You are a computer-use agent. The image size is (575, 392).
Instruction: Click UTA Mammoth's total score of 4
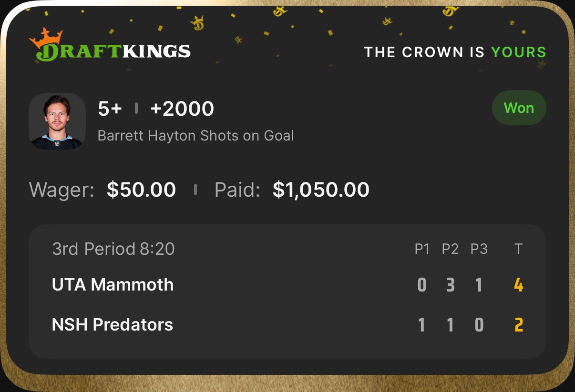(x=519, y=285)
